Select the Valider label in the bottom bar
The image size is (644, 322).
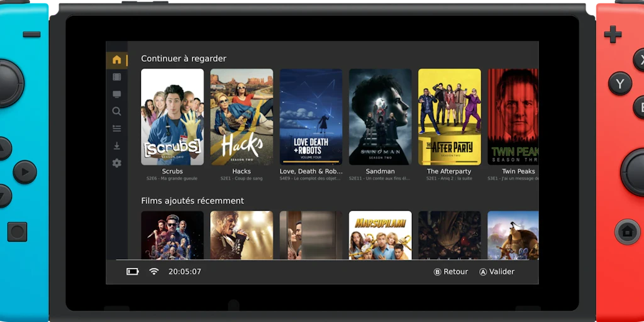coord(501,272)
